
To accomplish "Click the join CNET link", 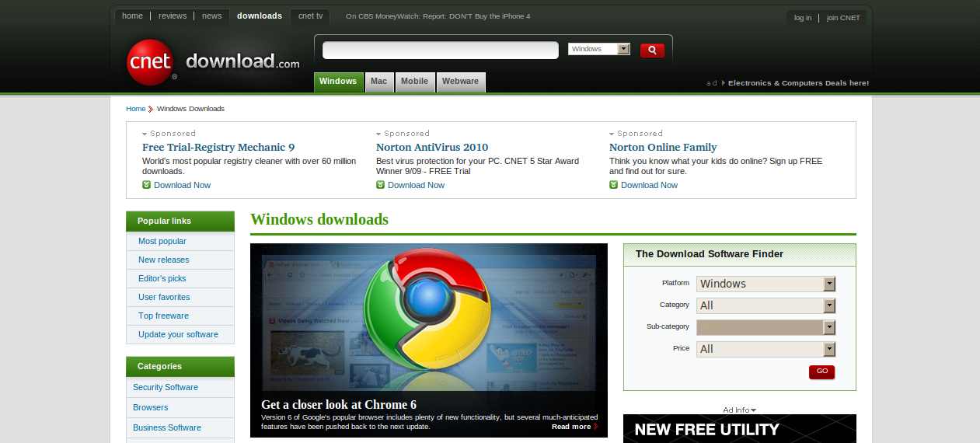I will click(x=843, y=18).
